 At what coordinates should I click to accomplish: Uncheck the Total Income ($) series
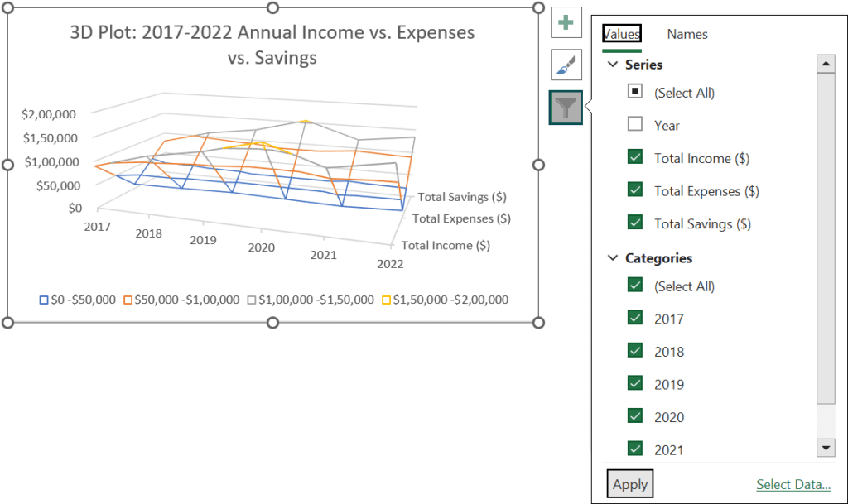(635, 157)
